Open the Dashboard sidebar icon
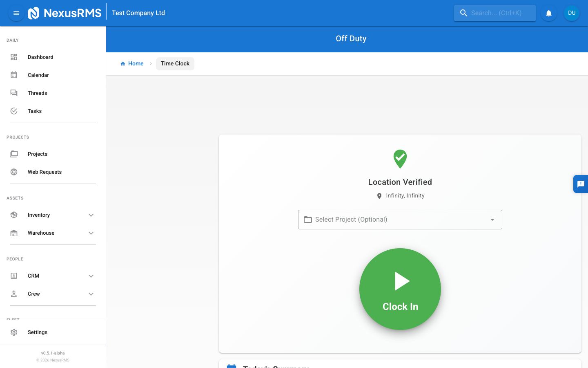Viewport: 588px width, 368px height. 14,57
